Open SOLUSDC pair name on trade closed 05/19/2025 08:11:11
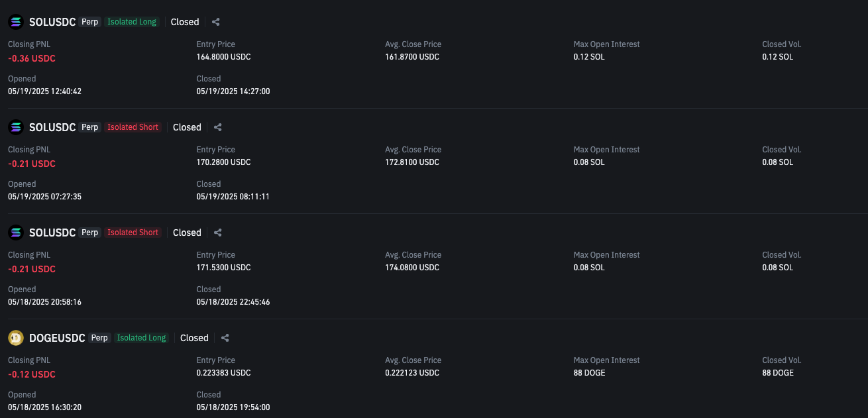Image resolution: width=868 pixels, height=418 pixels. click(52, 127)
